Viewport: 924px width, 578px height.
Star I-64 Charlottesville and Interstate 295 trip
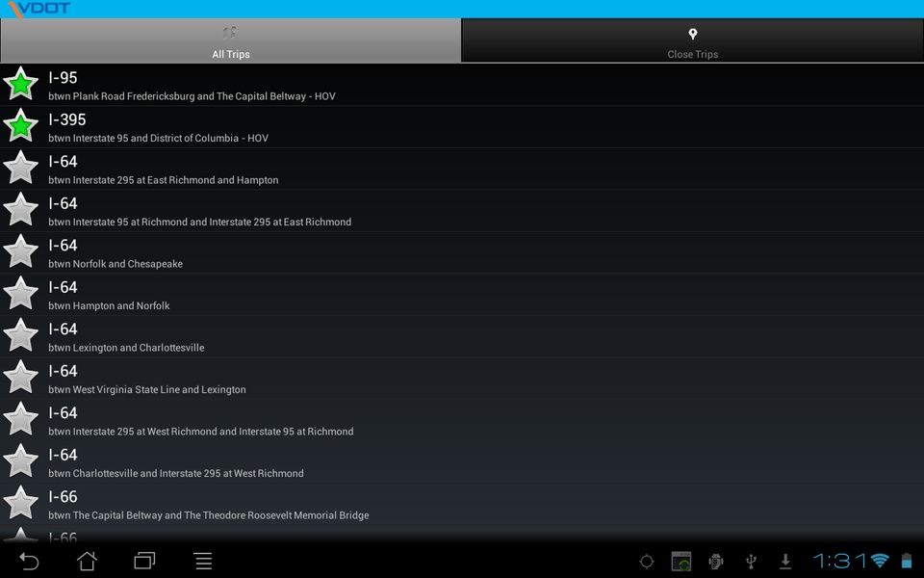click(20, 460)
